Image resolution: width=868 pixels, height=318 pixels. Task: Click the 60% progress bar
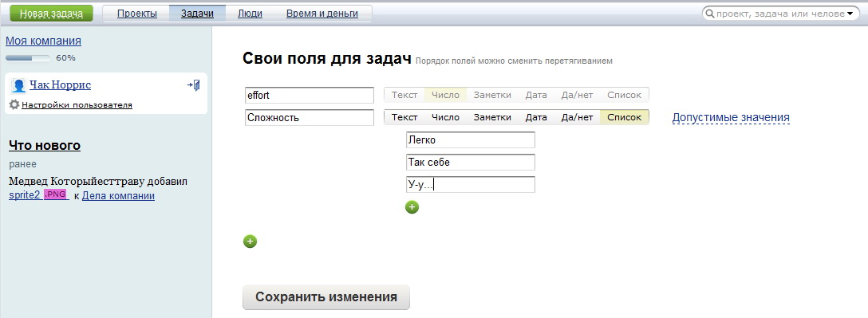(x=28, y=57)
